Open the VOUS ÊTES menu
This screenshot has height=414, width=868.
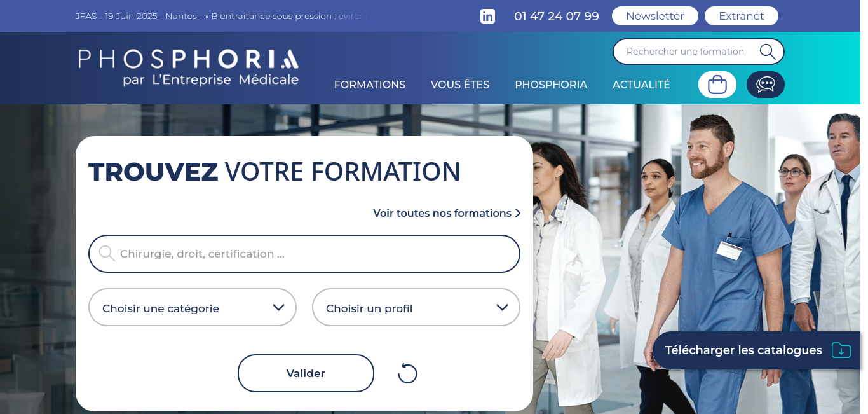pyautogui.click(x=460, y=85)
